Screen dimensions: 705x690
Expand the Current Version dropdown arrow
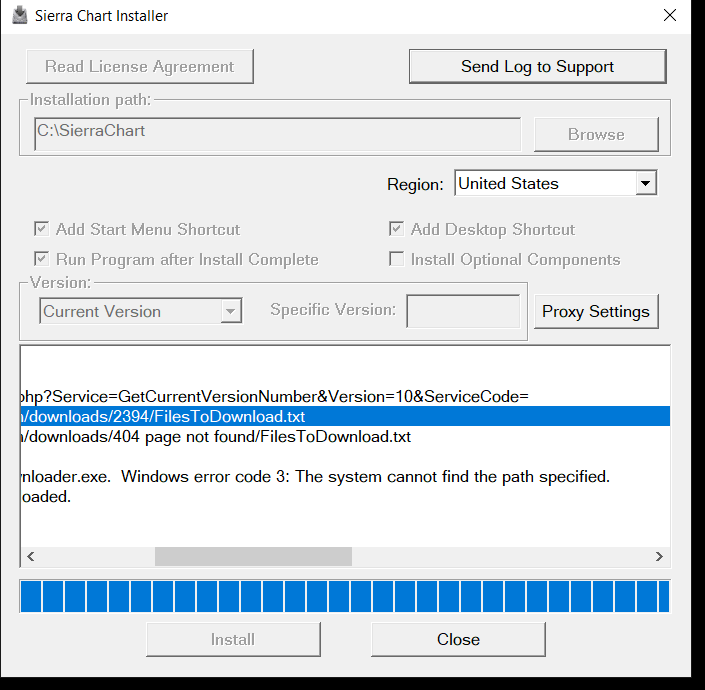231,311
